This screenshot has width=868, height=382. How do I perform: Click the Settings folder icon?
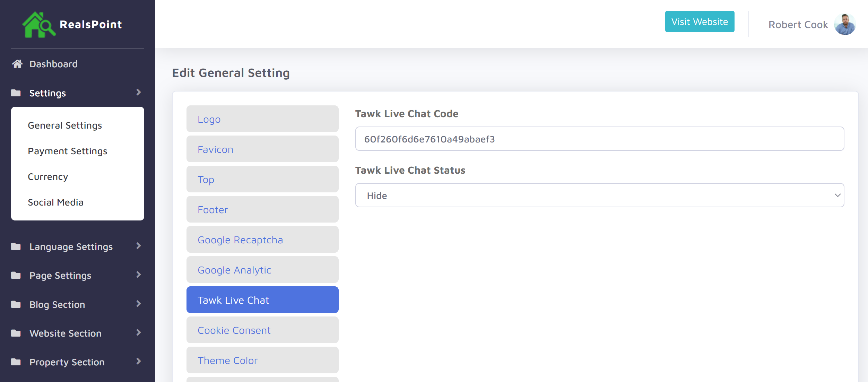[16, 93]
